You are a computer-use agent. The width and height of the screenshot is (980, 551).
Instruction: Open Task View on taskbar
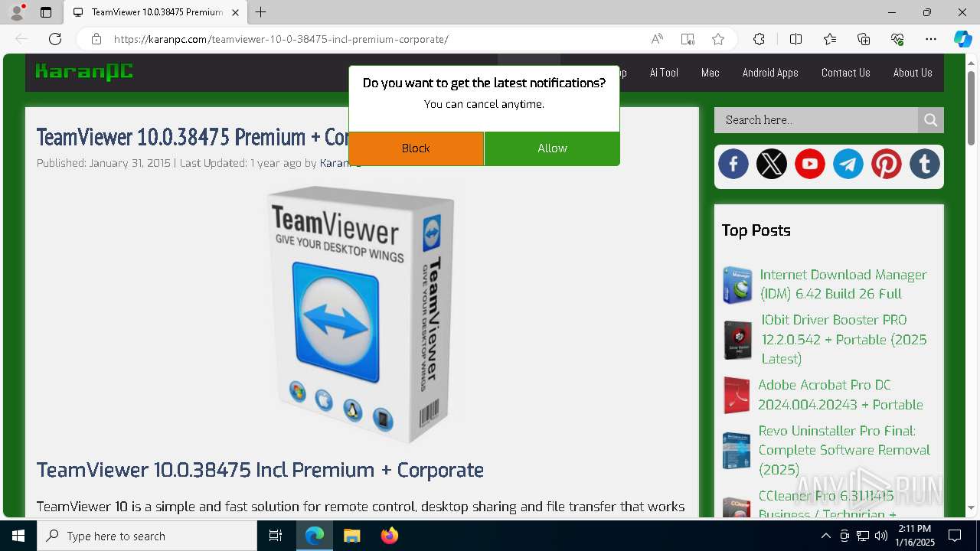pyautogui.click(x=276, y=536)
